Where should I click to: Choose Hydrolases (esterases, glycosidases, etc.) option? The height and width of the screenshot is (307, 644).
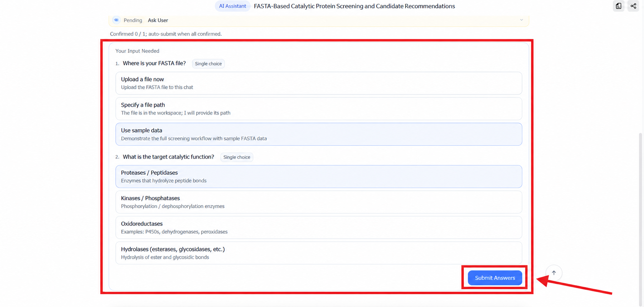click(319, 253)
